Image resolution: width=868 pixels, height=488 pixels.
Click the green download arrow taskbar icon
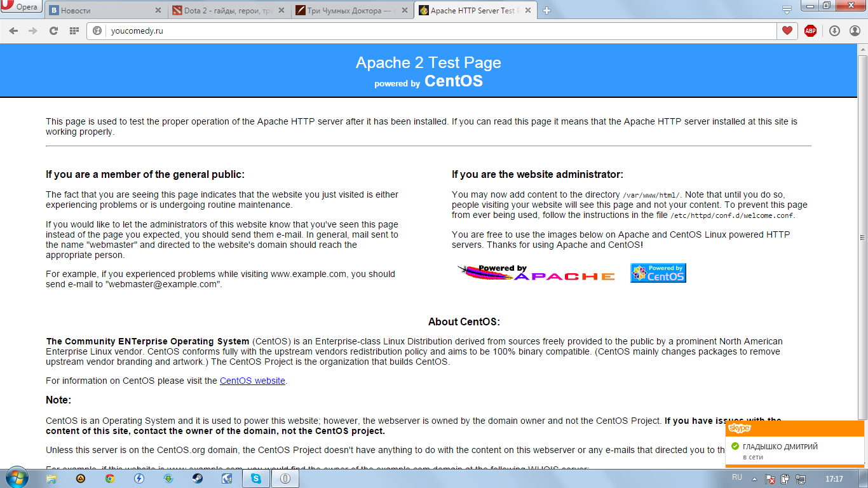(x=168, y=478)
